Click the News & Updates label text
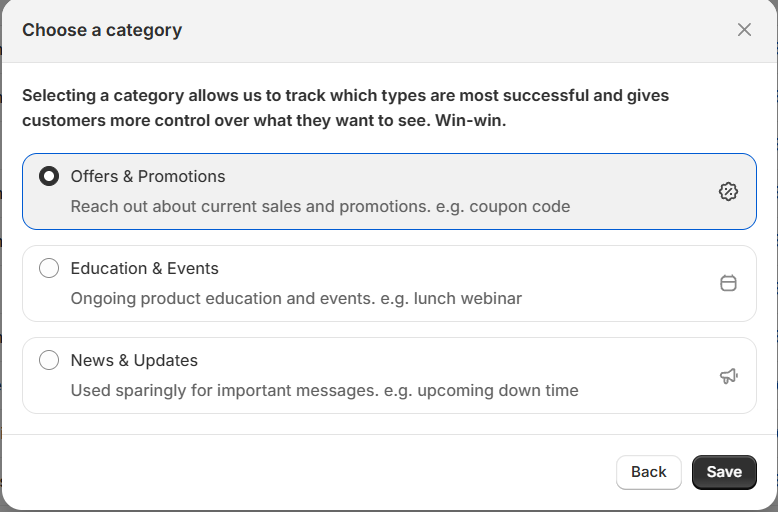Screen dimensions: 778x512 [134, 360]
